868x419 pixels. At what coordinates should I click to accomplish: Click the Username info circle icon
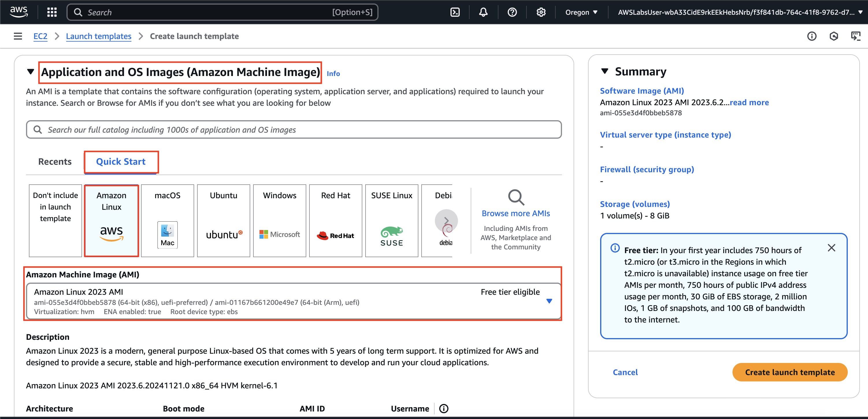coord(444,409)
